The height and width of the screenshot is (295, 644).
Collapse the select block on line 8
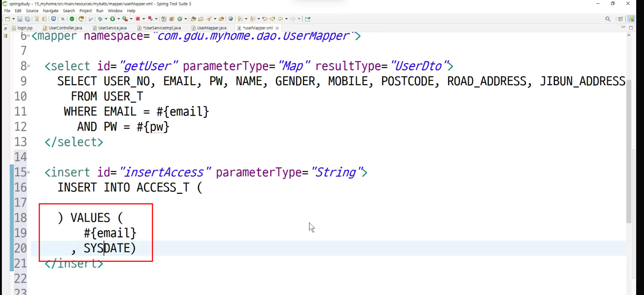(x=29, y=66)
